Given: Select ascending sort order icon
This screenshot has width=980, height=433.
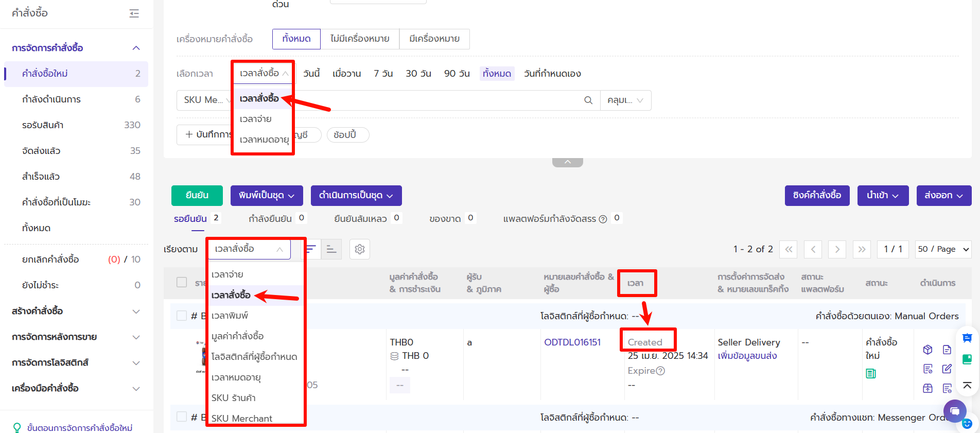Looking at the screenshot, I should click(x=331, y=249).
